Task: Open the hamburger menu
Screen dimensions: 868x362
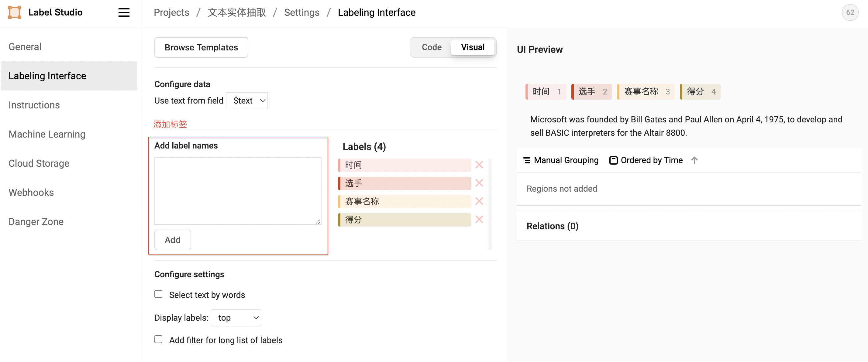Action: (x=124, y=12)
